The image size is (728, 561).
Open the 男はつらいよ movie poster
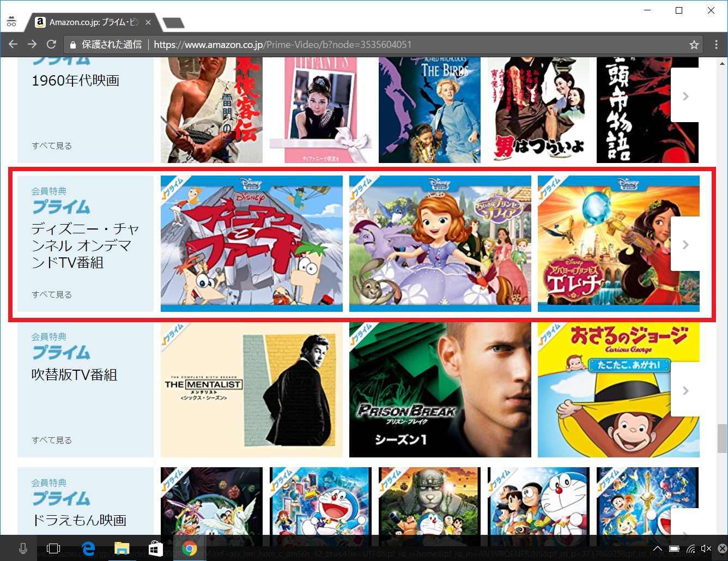coord(538,110)
